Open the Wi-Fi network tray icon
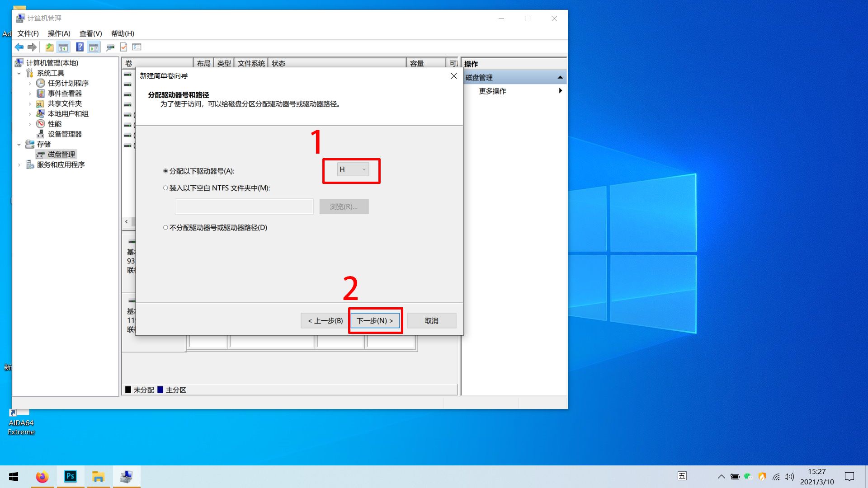 pos(776,477)
